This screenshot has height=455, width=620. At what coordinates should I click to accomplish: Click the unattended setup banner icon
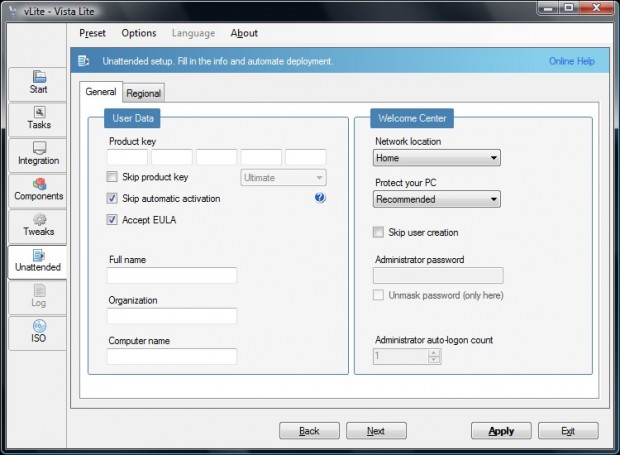(x=83, y=61)
